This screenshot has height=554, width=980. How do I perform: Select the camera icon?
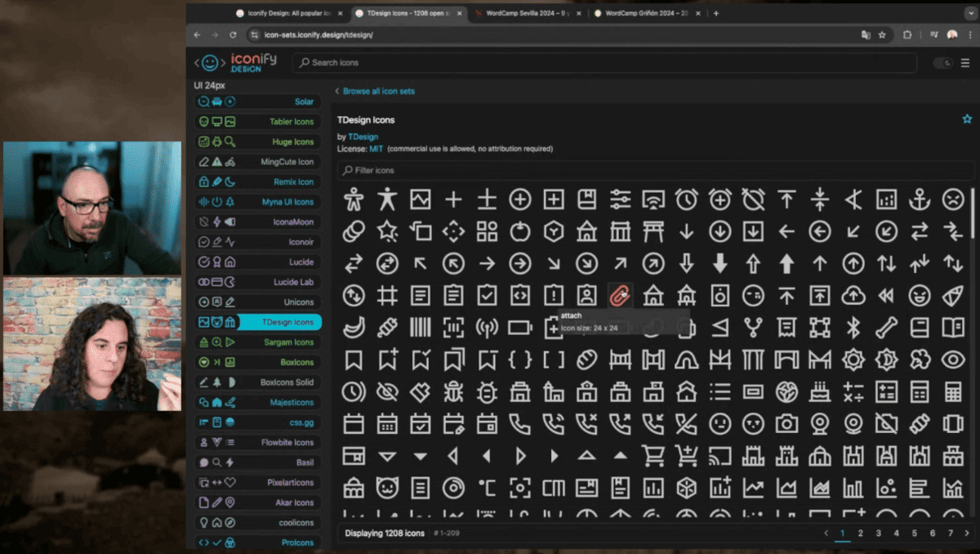[x=786, y=423]
